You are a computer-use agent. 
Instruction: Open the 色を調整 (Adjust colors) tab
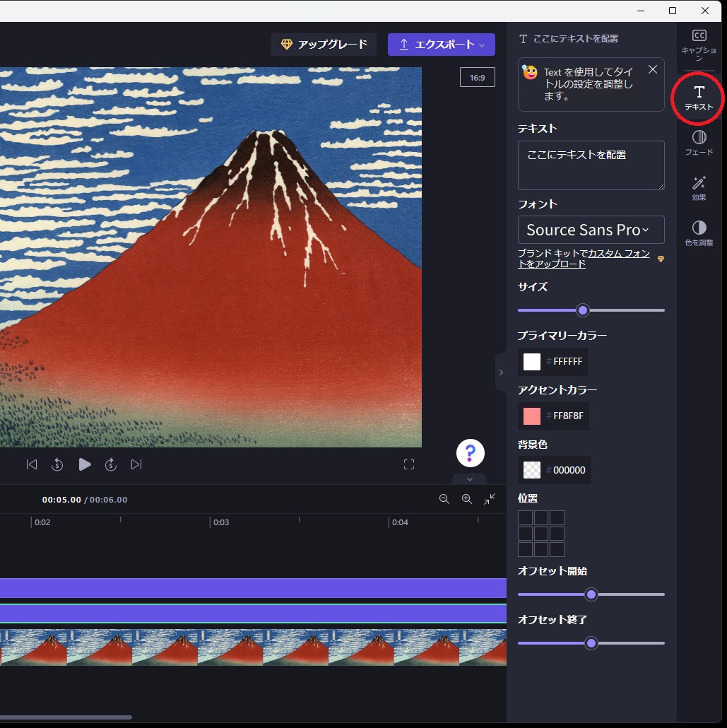coord(699,233)
